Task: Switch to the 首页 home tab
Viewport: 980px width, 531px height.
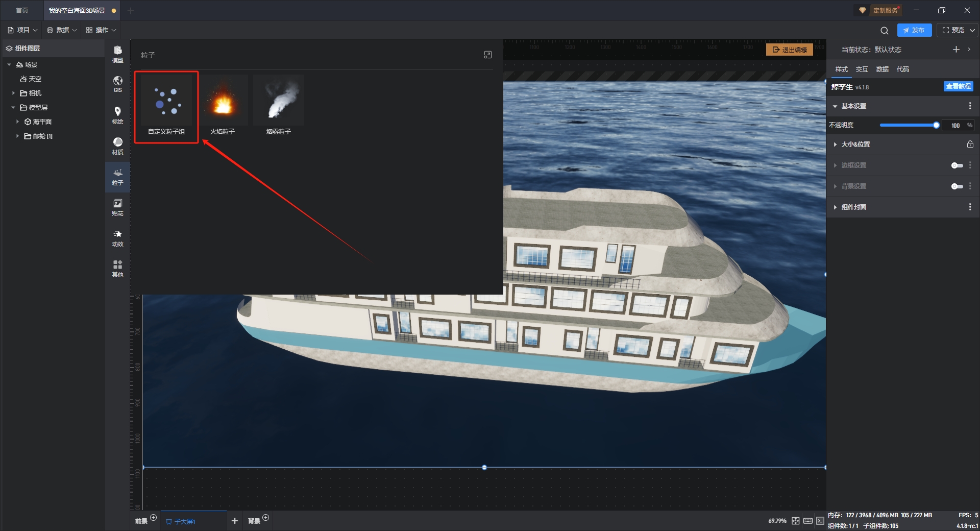Action: coord(22,10)
